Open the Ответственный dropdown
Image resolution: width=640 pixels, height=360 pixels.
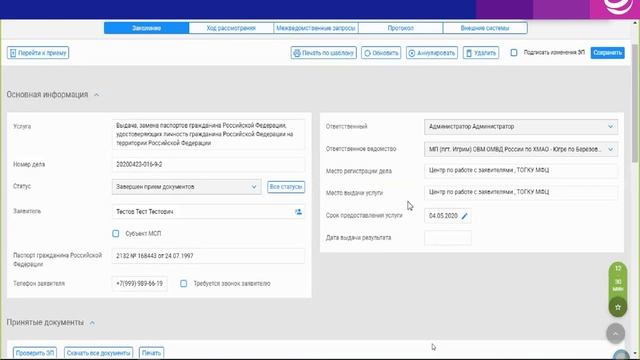(521, 127)
